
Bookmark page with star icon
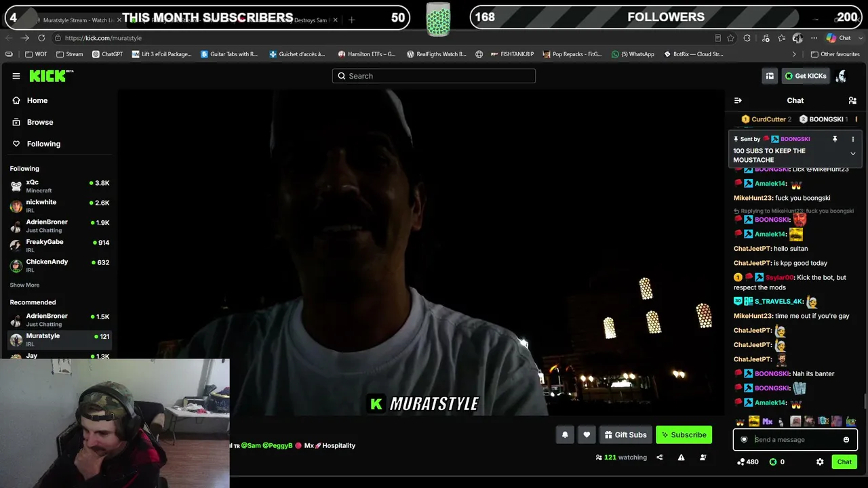(730, 38)
